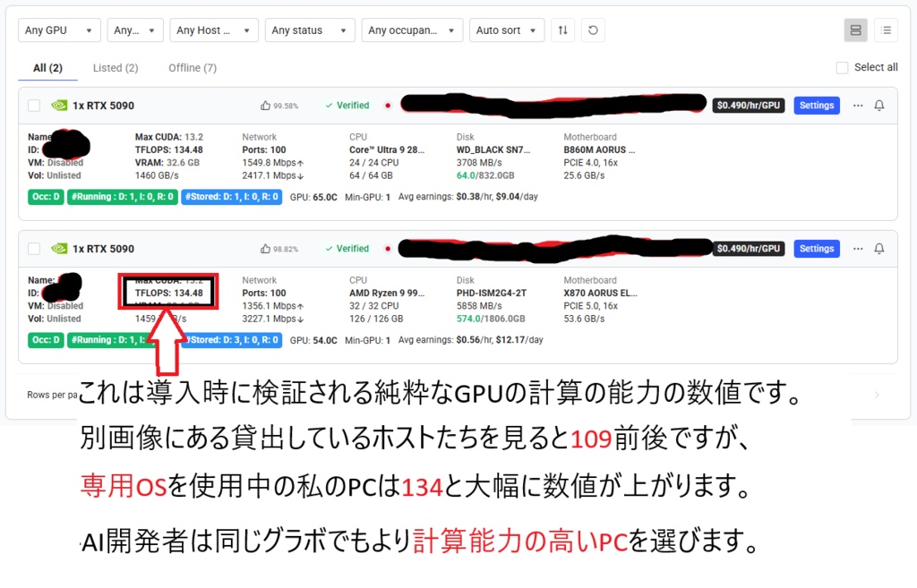
Task: Click VRAM: 32.6 GB value
Action: click(x=167, y=163)
